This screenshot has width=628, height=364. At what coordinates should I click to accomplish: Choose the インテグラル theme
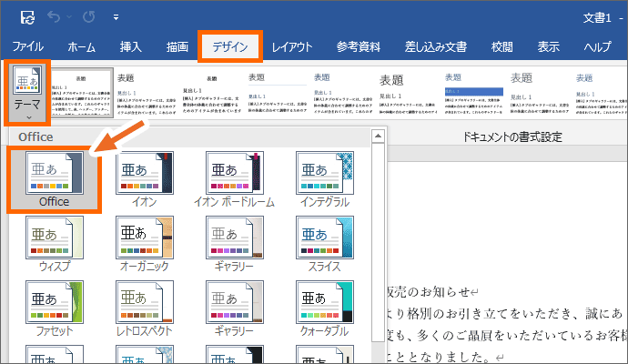point(325,180)
